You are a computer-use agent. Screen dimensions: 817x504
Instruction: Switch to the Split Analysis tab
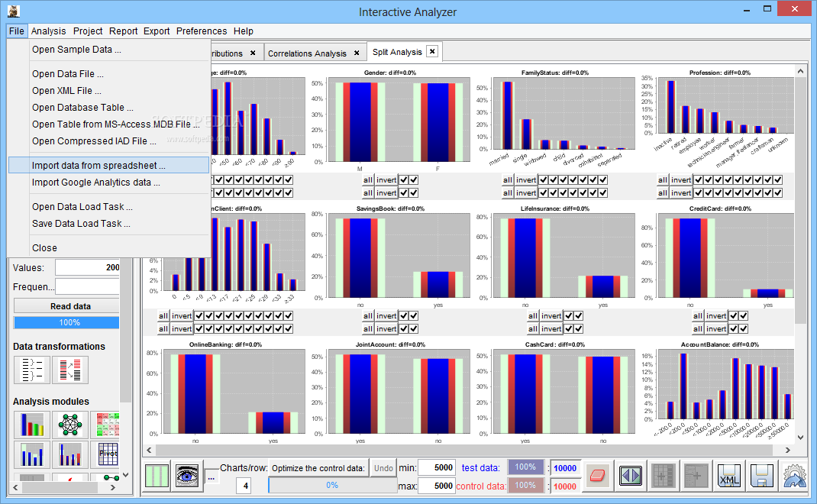pos(397,52)
